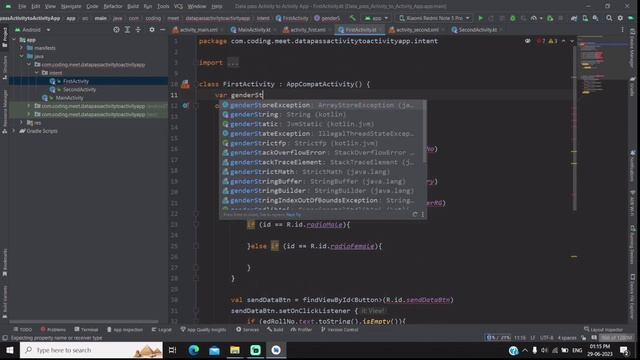Viewport: 640px width, 360px height.
Task: Open IDE settings gear in top toolbar
Action: coord(620,18)
